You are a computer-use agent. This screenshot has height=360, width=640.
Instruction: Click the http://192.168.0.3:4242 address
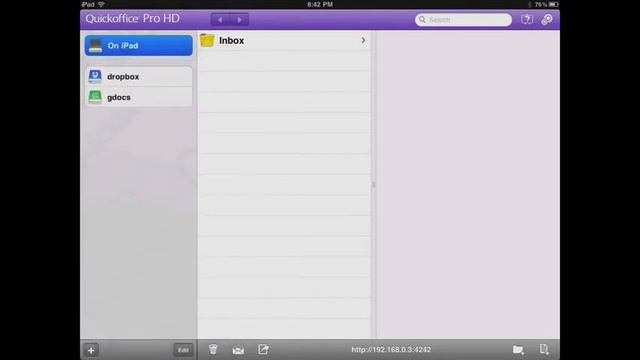pos(391,350)
